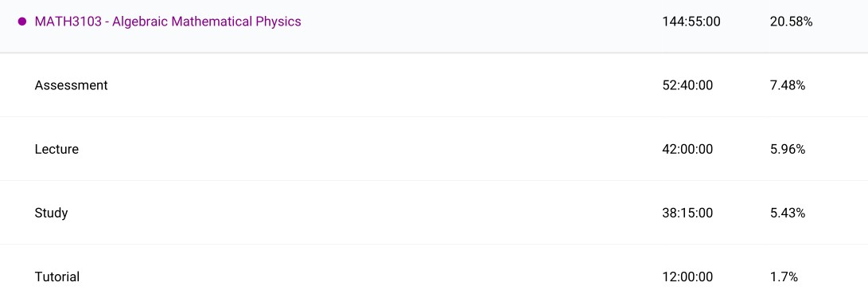Screen dimensions: 868x302
Task: Click Study percentage 5.43%
Action: coord(787,213)
